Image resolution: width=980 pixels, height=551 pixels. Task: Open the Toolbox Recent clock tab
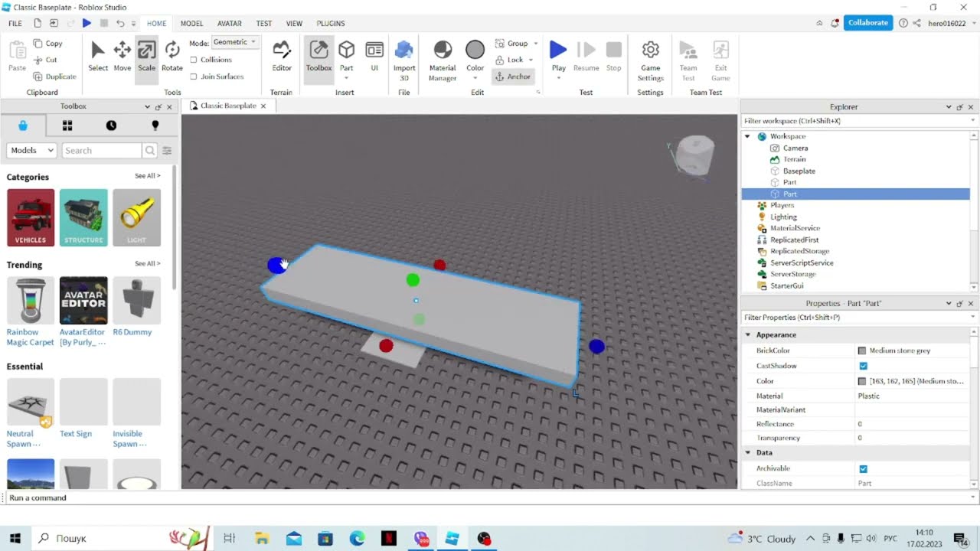coord(111,126)
